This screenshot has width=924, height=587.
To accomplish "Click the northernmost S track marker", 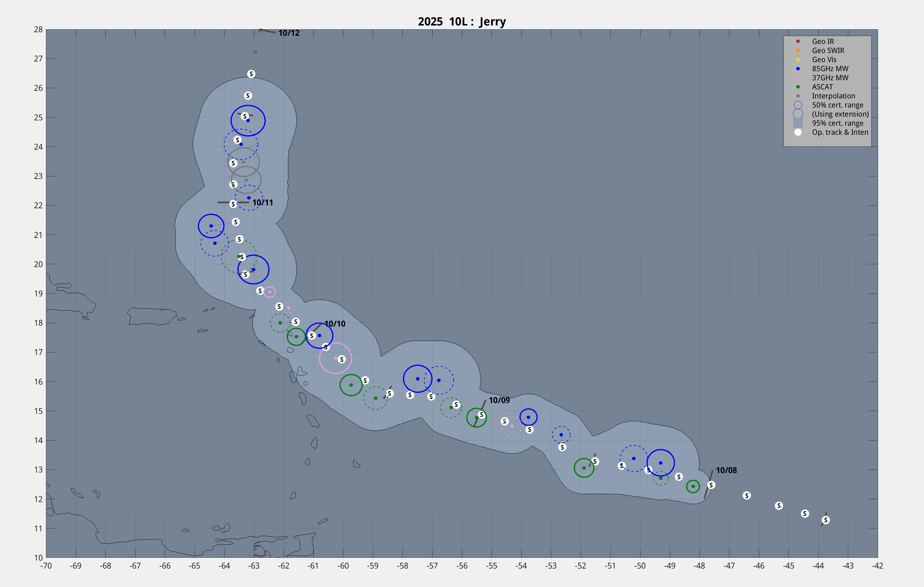I will pyautogui.click(x=251, y=74).
